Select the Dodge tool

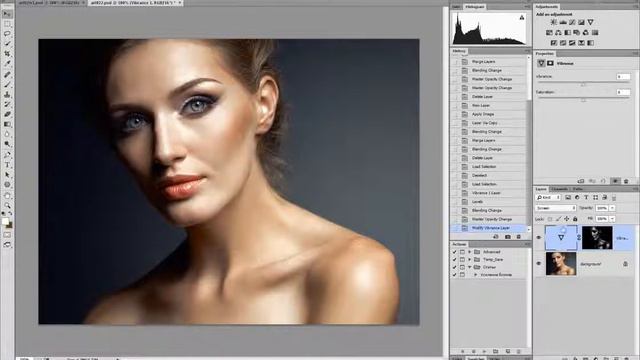pos(7,144)
